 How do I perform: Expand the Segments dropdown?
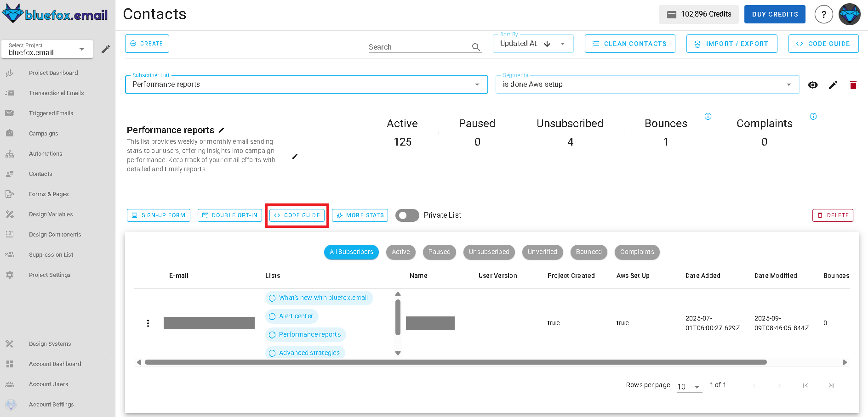pos(647,85)
